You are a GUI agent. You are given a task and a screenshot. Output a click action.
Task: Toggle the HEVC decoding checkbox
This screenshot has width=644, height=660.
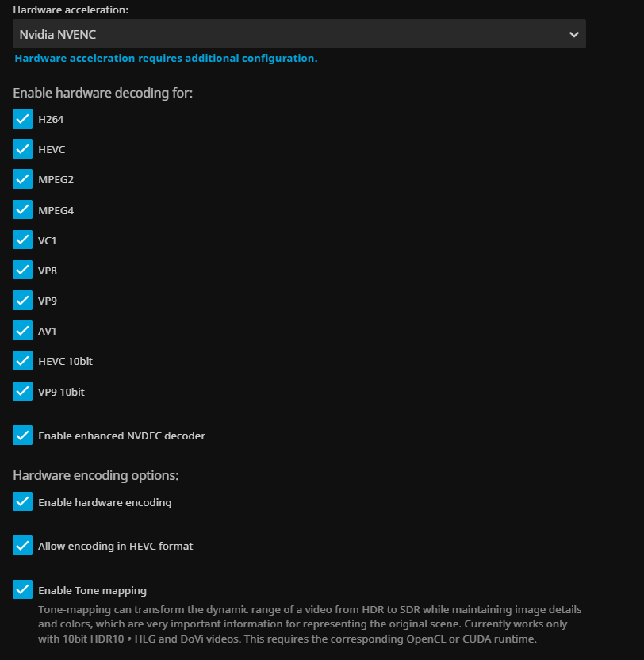click(23, 149)
